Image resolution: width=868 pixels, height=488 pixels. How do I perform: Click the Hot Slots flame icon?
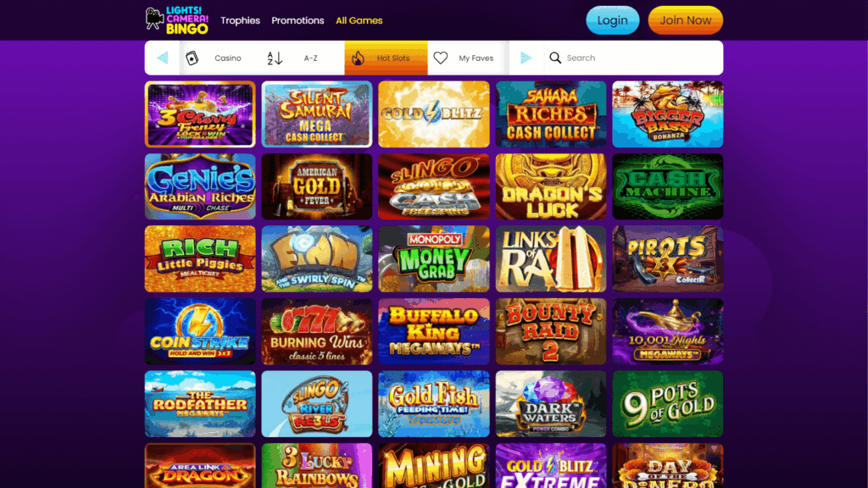click(x=359, y=58)
